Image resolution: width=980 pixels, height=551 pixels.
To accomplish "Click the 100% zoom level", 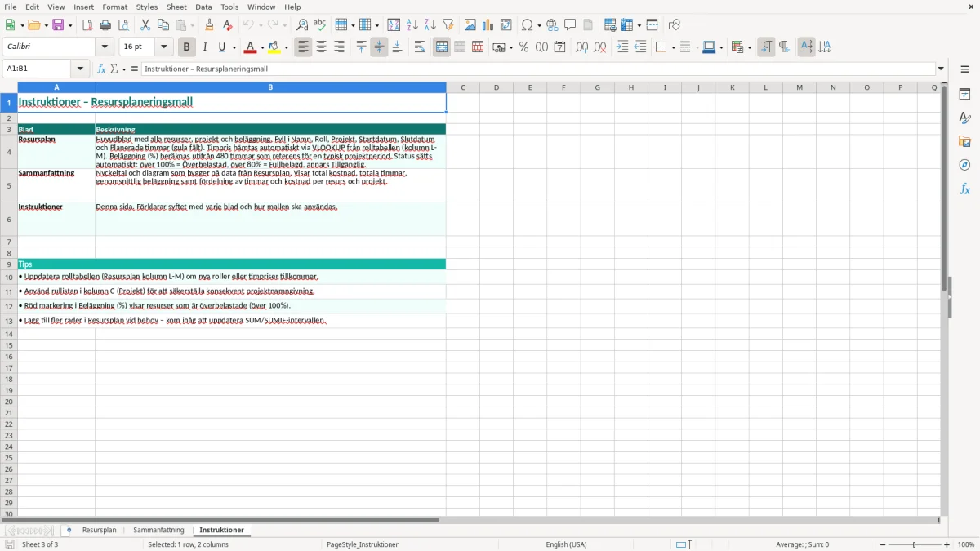I will tap(966, 544).
